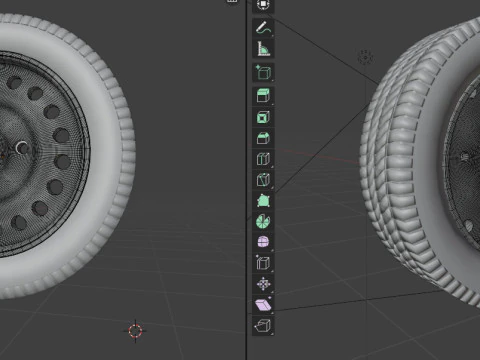Select the Measure ruler tool

(x=263, y=49)
